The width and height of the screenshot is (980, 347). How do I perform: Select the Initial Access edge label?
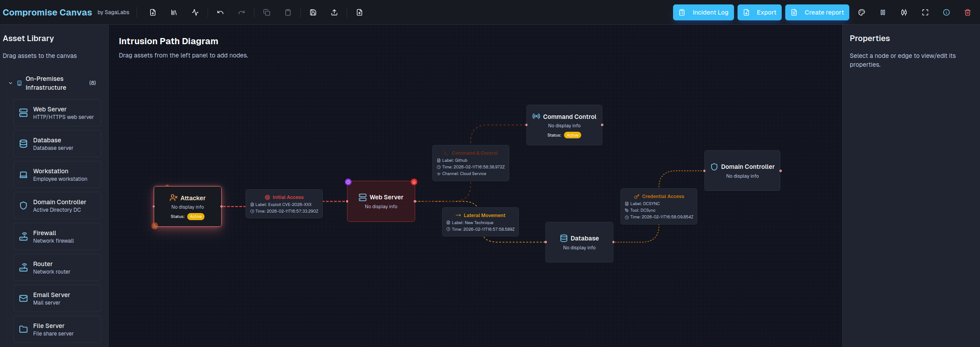284,204
